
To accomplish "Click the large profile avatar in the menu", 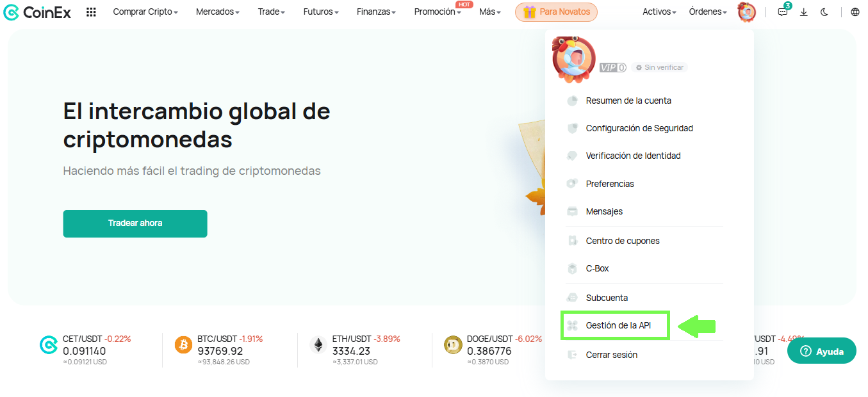I will pos(573,59).
